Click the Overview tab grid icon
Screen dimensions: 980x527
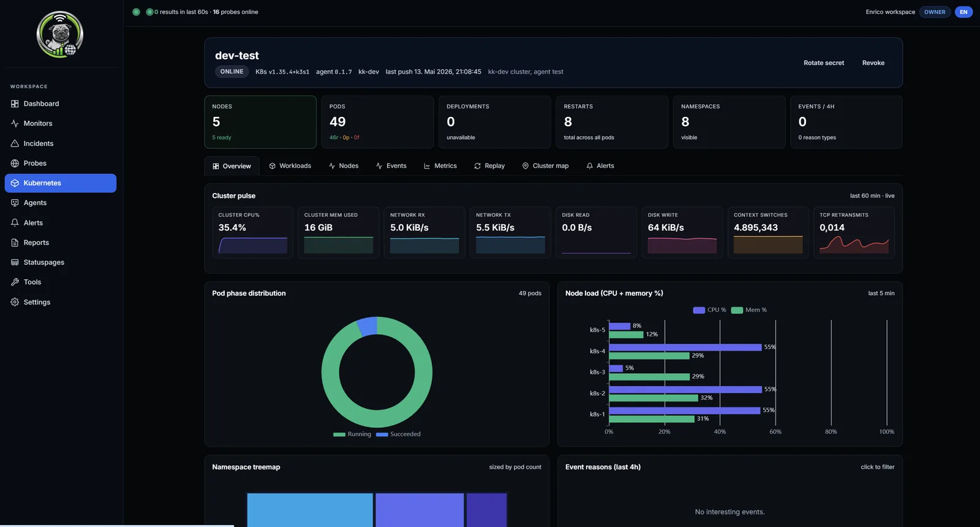point(216,166)
